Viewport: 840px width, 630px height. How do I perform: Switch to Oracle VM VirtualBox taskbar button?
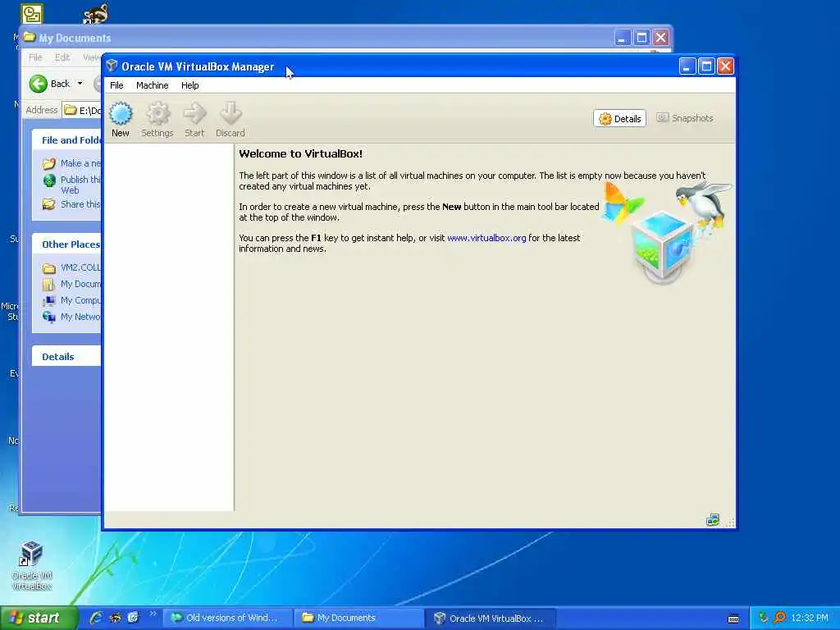(x=491, y=619)
